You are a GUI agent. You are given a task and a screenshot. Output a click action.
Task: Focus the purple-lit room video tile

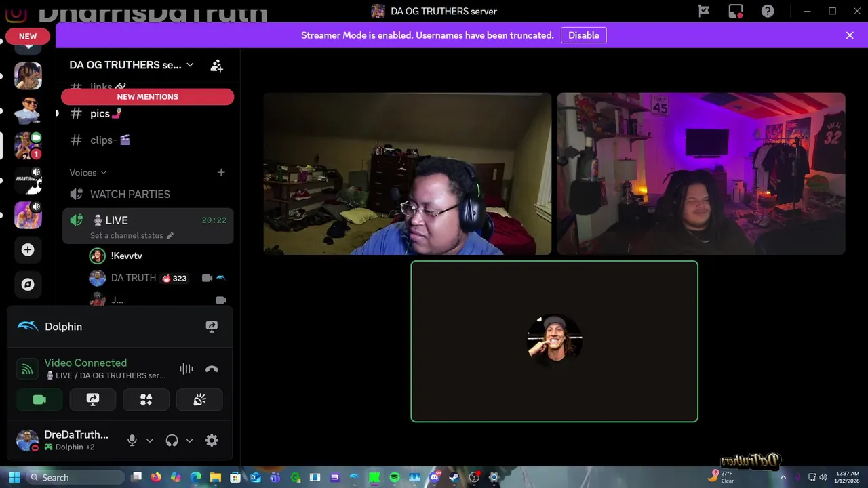coord(701,174)
